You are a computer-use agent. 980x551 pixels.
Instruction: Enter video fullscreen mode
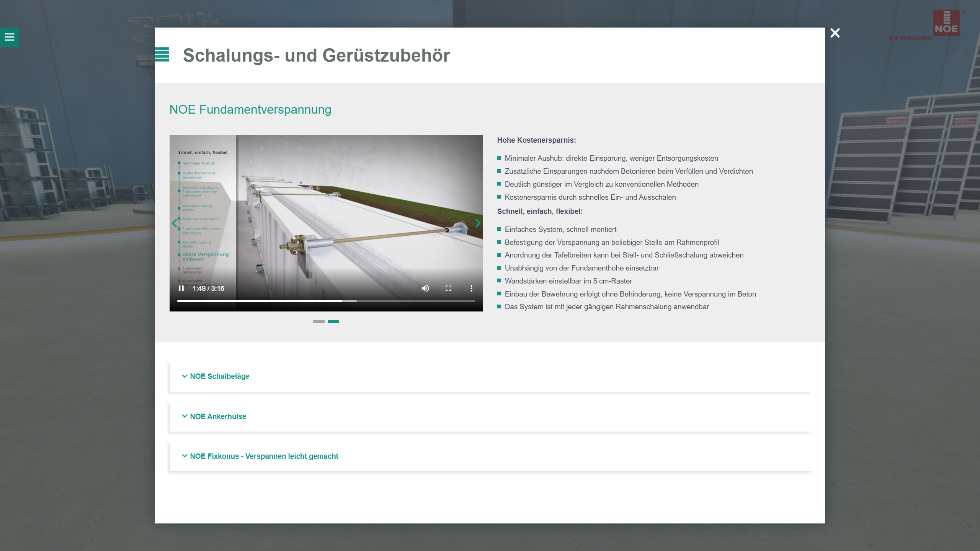448,288
